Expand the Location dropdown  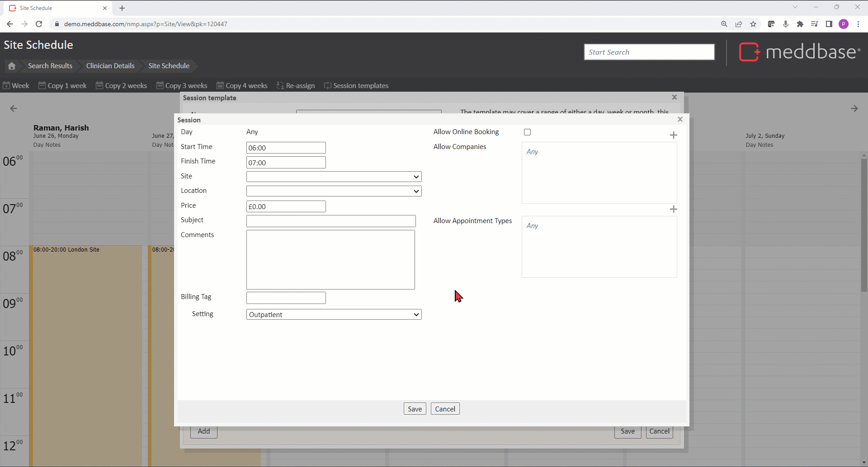(x=334, y=191)
